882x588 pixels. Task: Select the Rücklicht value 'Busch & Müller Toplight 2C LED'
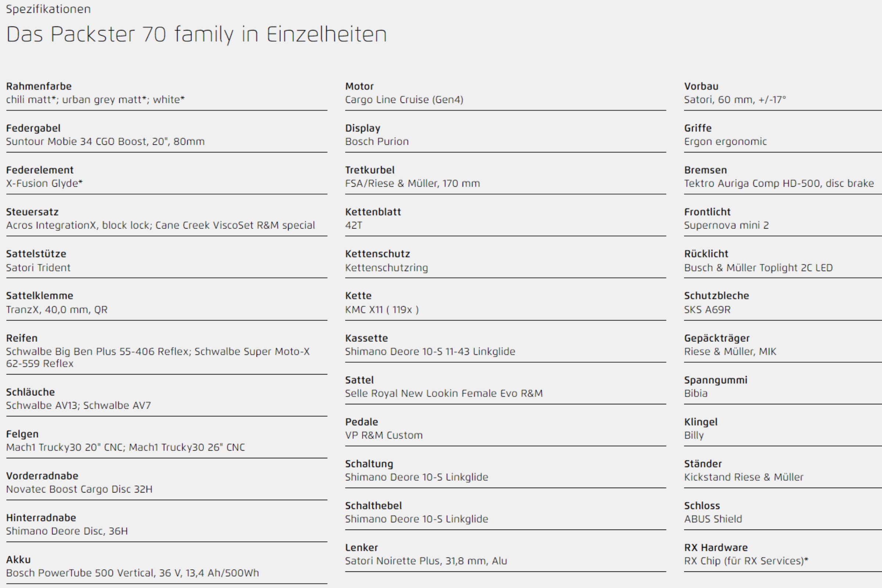pyautogui.click(x=758, y=268)
